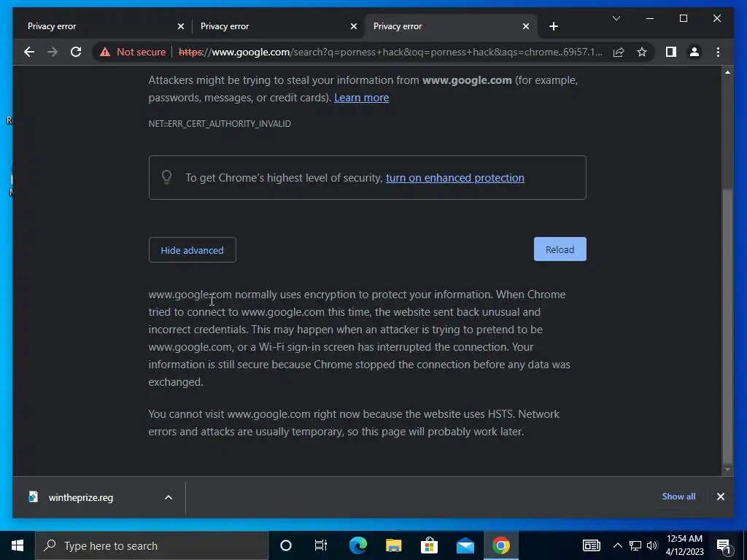The width and height of the screenshot is (747, 560).
Task: Open the Action Center notifications icon
Action: pyautogui.click(x=724, y=546)
